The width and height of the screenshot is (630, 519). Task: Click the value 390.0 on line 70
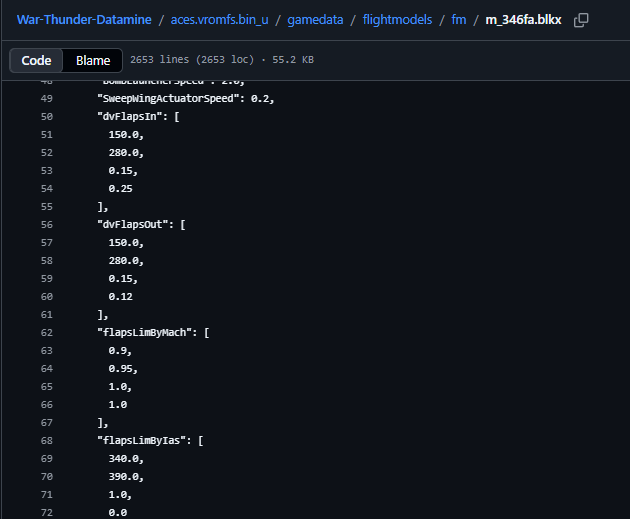123,477
